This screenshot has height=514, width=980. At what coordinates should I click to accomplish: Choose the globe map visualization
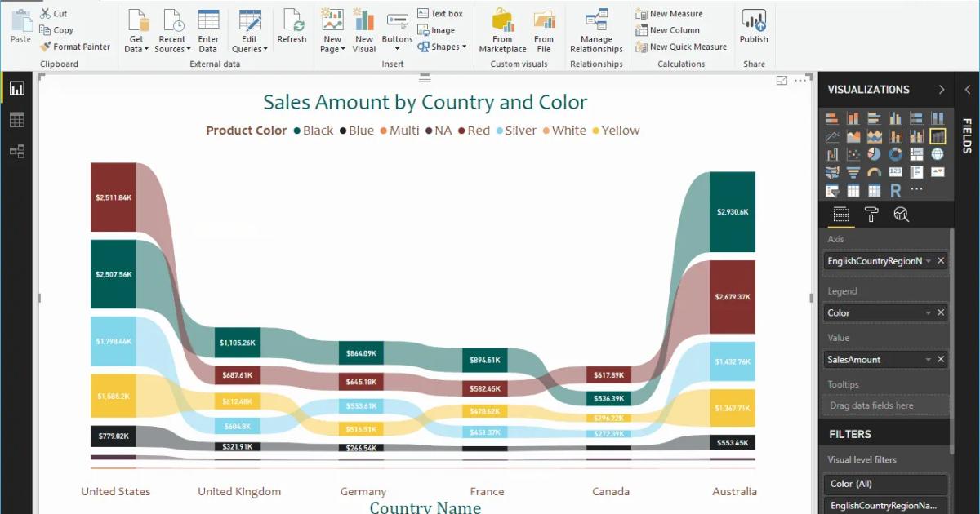(938, 154)
